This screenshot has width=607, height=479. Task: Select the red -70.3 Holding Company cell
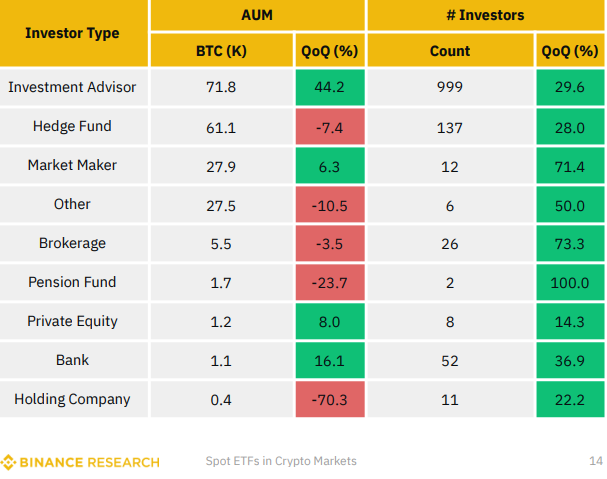pos(330,399)
